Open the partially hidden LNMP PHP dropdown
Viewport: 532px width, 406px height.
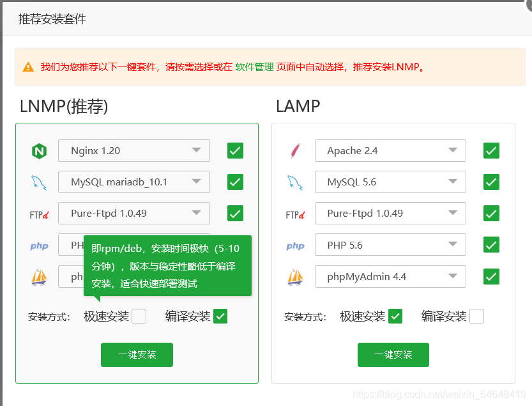click(x=71, y=245)
